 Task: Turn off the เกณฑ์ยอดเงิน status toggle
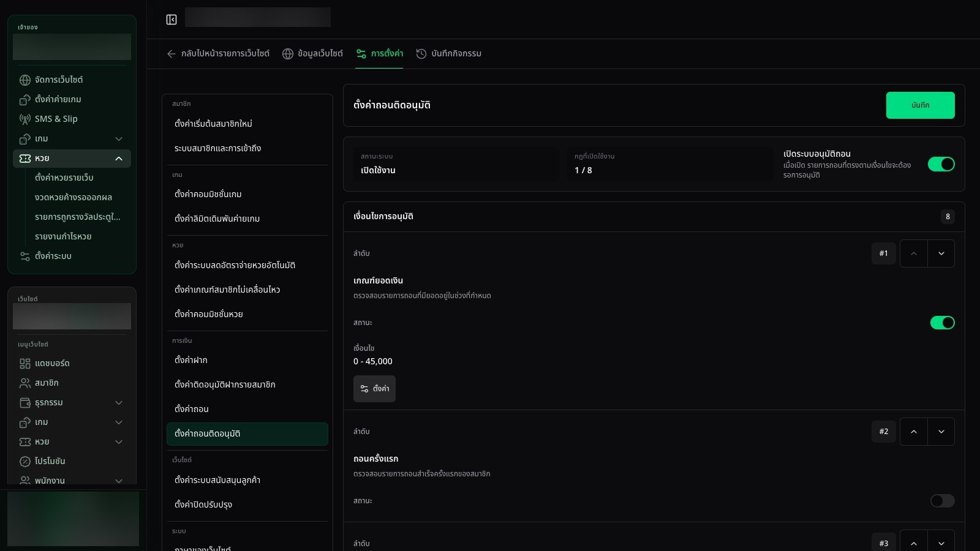(x=942, y=323)
